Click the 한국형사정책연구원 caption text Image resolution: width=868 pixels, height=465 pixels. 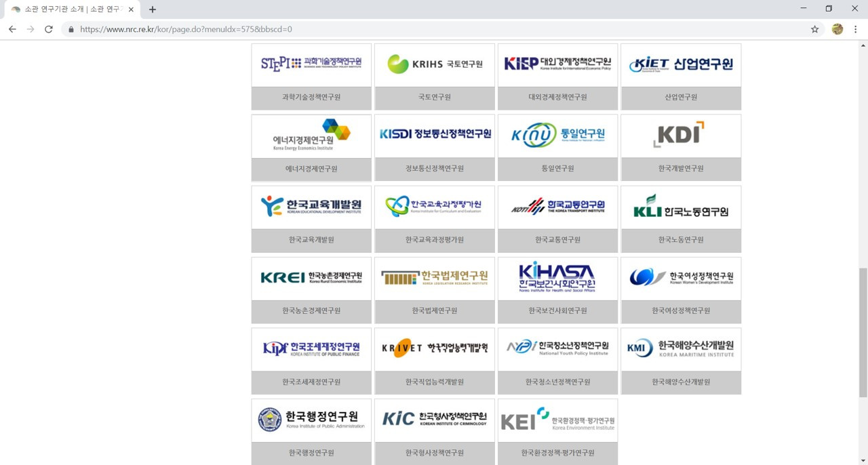(x=435, y=453)
